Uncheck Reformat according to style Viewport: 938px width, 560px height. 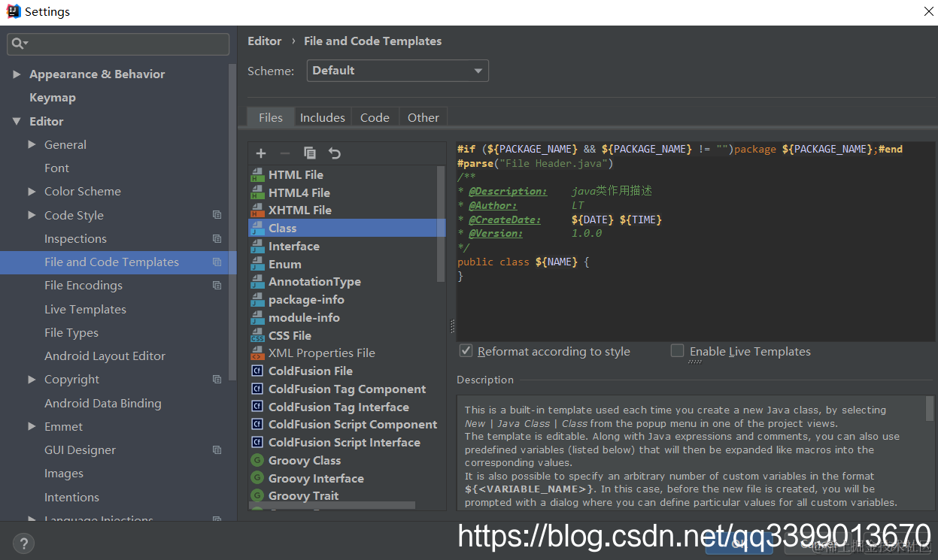466,351
